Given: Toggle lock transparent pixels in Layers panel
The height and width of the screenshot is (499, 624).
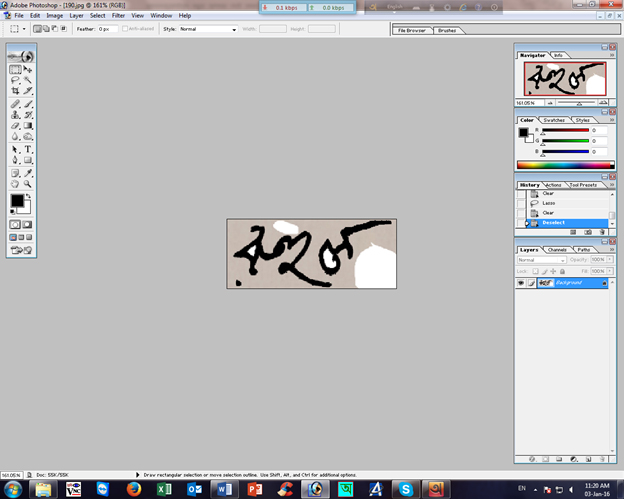Looking at the screenshot, I should coord(535,271).
